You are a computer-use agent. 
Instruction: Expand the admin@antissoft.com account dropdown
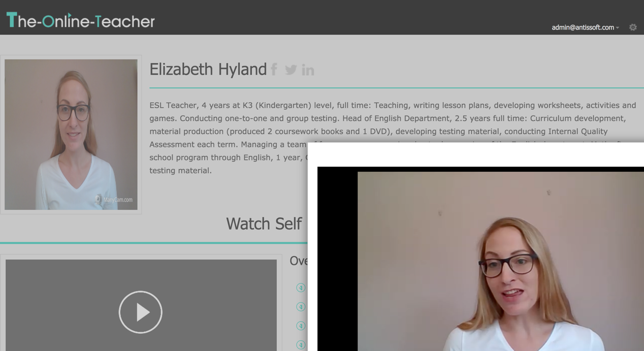(585, 27)
